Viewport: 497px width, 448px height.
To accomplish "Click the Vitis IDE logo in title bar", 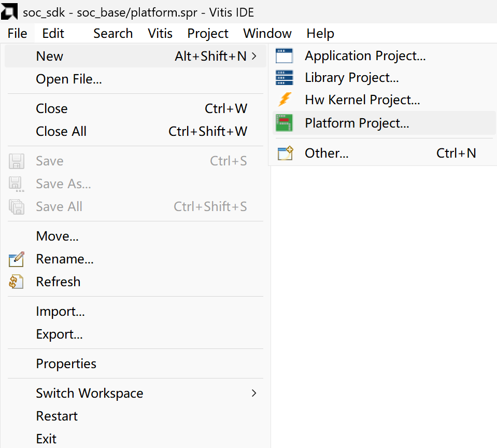I will click(10, 11).
